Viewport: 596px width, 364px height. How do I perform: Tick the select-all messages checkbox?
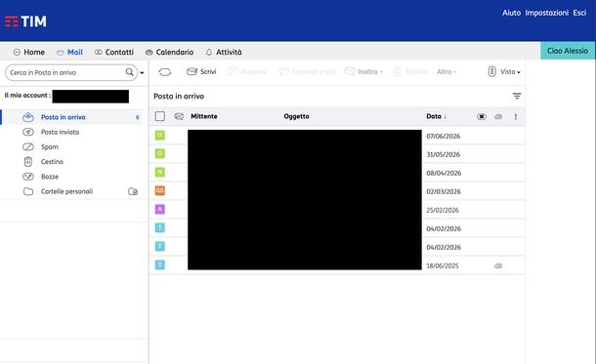coord(160,116)
